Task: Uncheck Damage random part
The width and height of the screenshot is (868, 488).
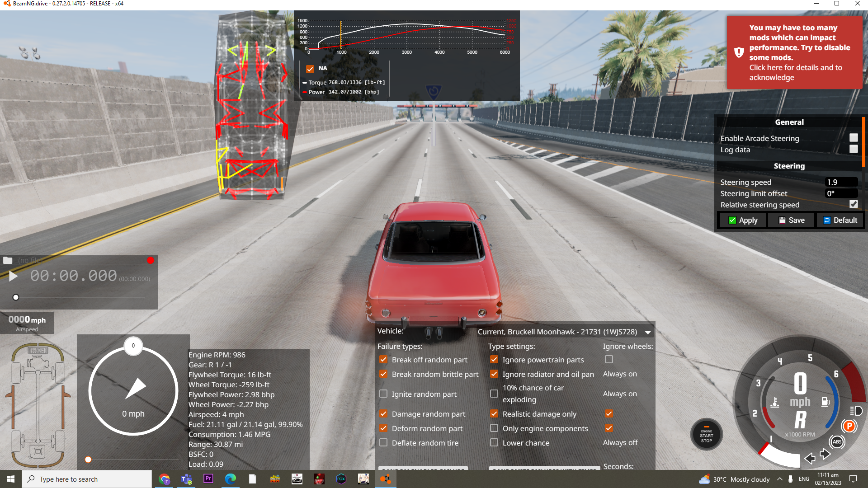Action: (x=383, y=413)
